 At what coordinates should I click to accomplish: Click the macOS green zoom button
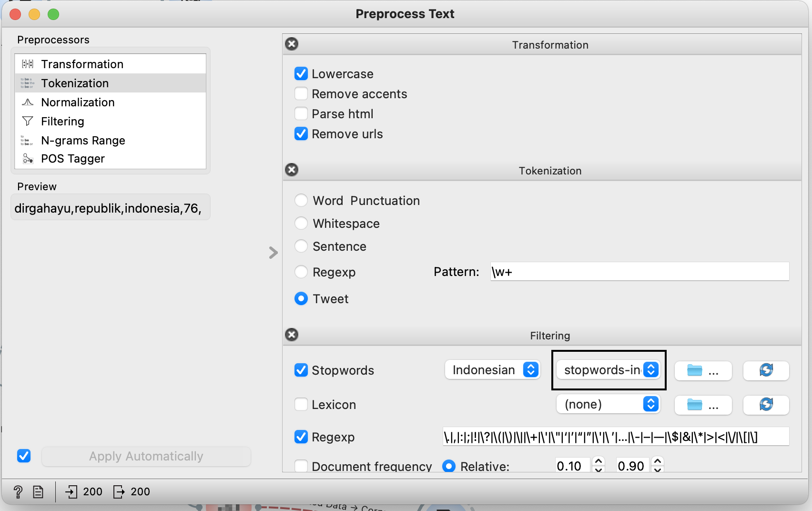(53, 14)
